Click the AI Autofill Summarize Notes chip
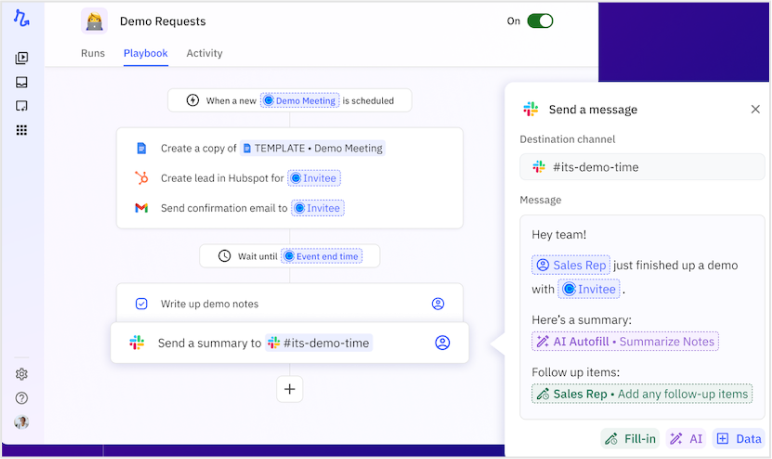Viewport: 772px width, 459px height. coord(625,341)
